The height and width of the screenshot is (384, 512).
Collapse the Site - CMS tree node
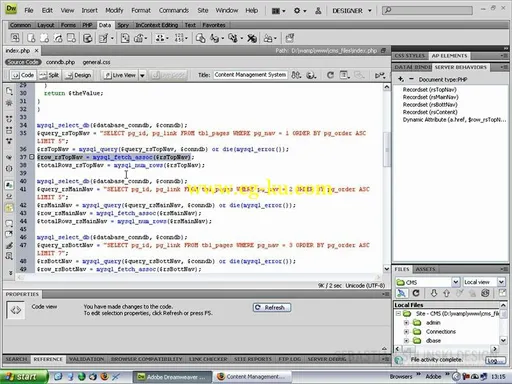[398, 314]
